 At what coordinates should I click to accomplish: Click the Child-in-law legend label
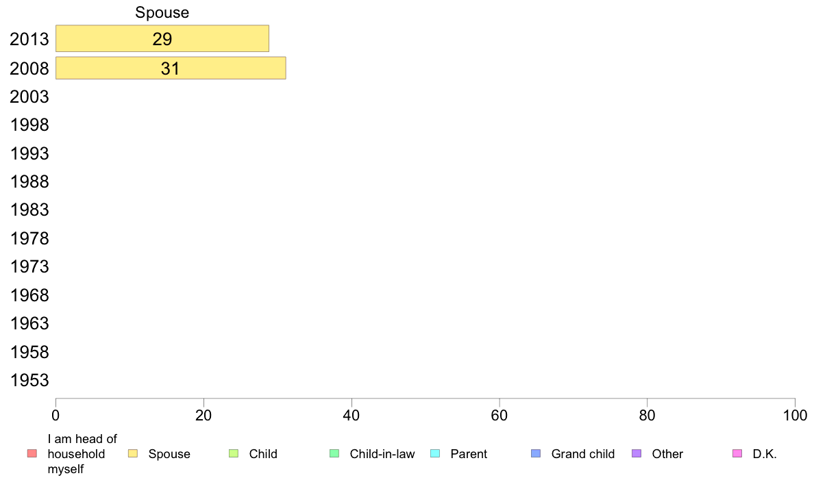tap(382, 454)
